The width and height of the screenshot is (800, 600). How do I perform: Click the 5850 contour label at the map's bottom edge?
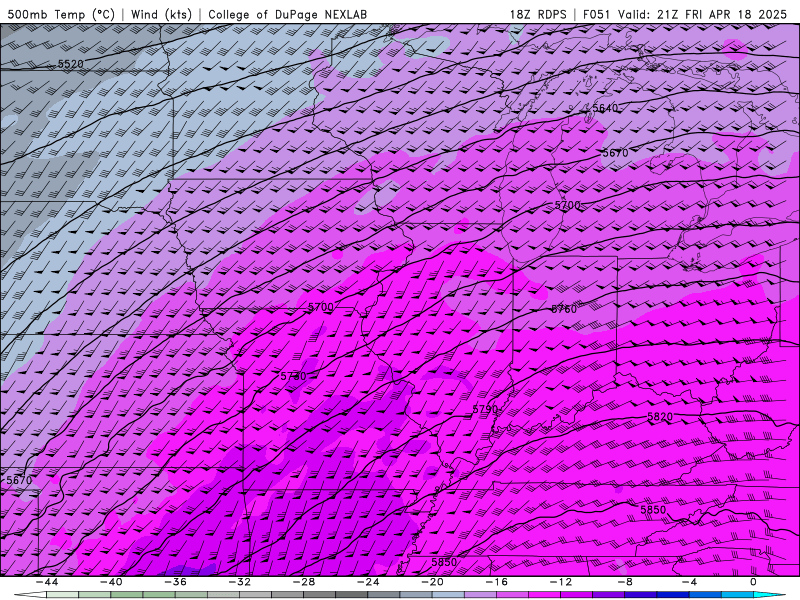point(444,562)
